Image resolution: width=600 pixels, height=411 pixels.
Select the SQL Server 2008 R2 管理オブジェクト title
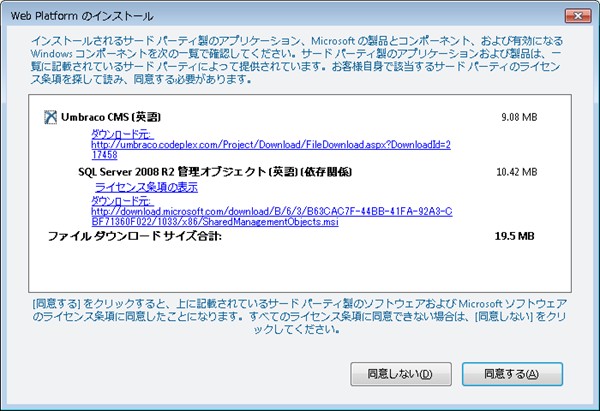click(215, 172)
